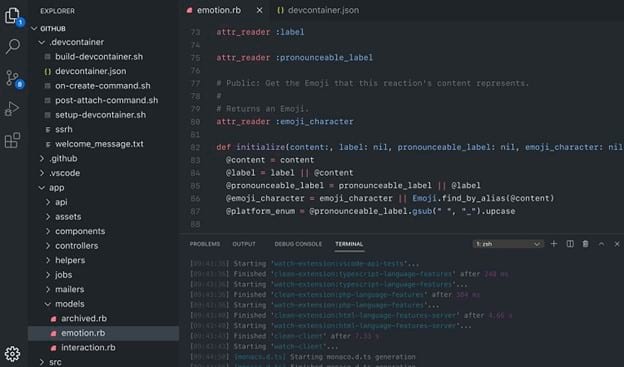Open setup-devcontainer.sh file
Viewport: 624px width, 367px height.
[x=100, y=115]
